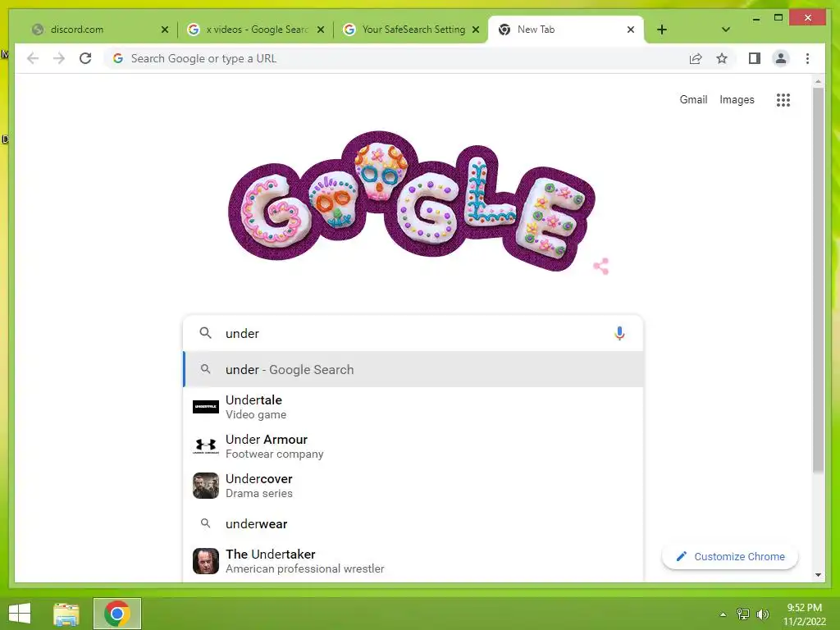
Task: Choose the Undercover drama series suggestion
Action: click(x=413, y=486)
